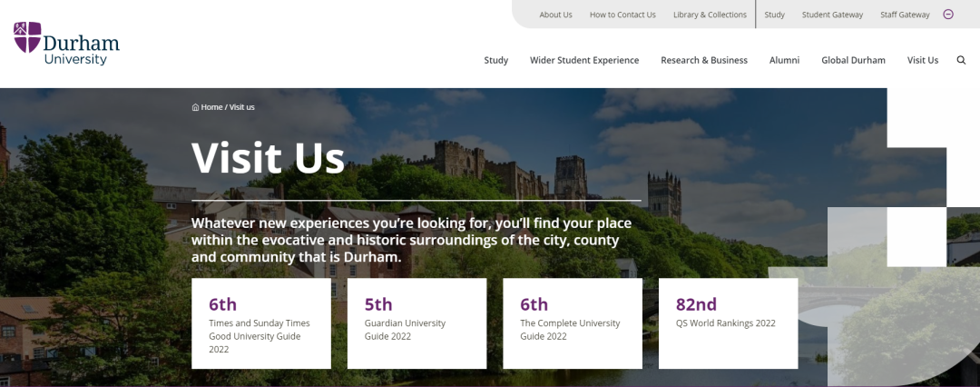
Task: Open Wider Student Experience menu
Action: [x=584, y=60]
